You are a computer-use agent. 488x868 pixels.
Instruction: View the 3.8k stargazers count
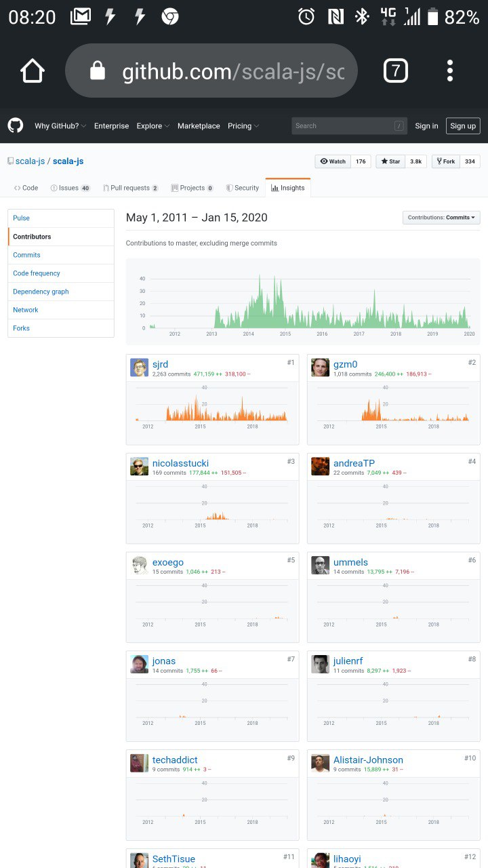pos(416,161)
